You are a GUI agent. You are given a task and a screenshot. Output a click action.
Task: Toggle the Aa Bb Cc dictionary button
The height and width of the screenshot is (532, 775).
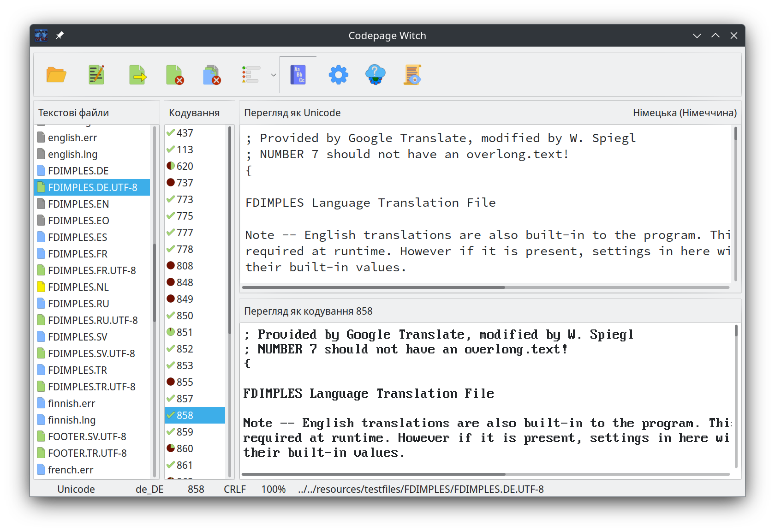298,75
